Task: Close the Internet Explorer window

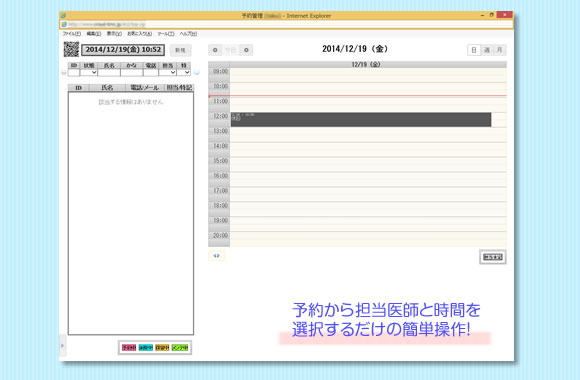Action: [505, 15]
